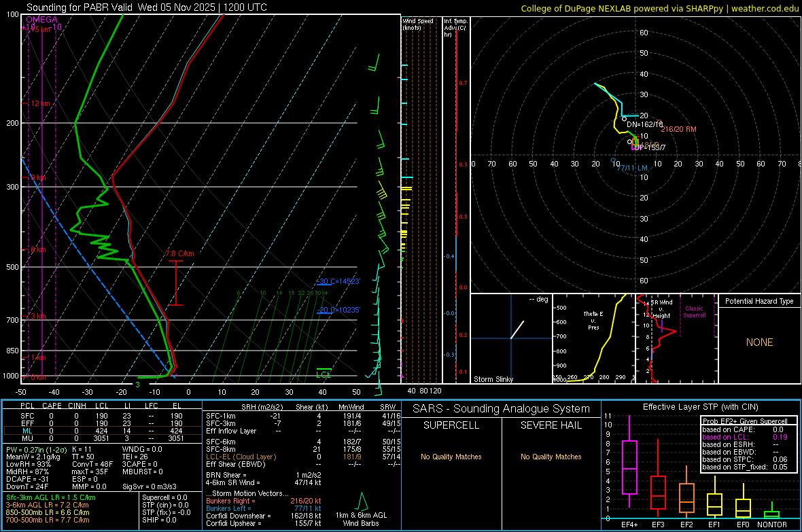The width and height of the screenshot is (802, 532).
Task: Click the 'DCAPE = -31' value
Action: click(27, 479)
